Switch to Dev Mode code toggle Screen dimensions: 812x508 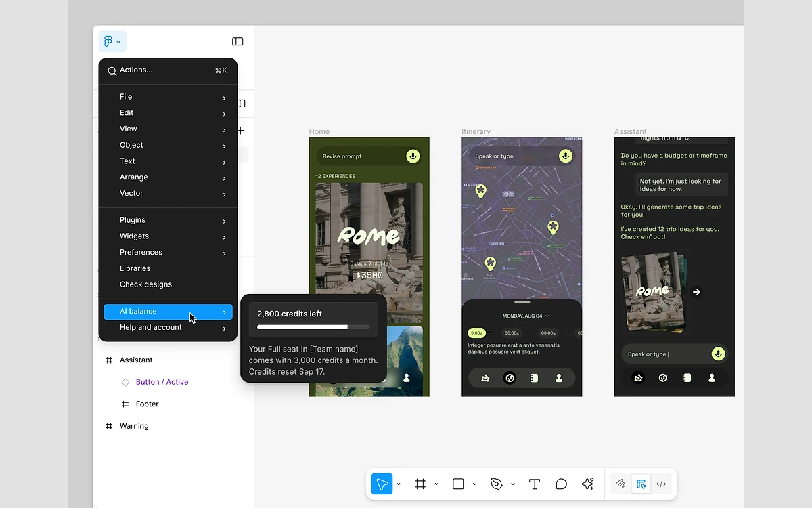click(x=661, y=484)
